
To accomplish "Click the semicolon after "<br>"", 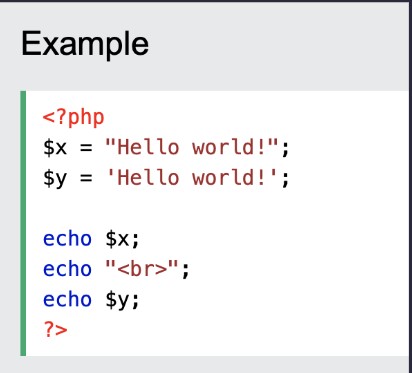I will (x=186, y=270).
